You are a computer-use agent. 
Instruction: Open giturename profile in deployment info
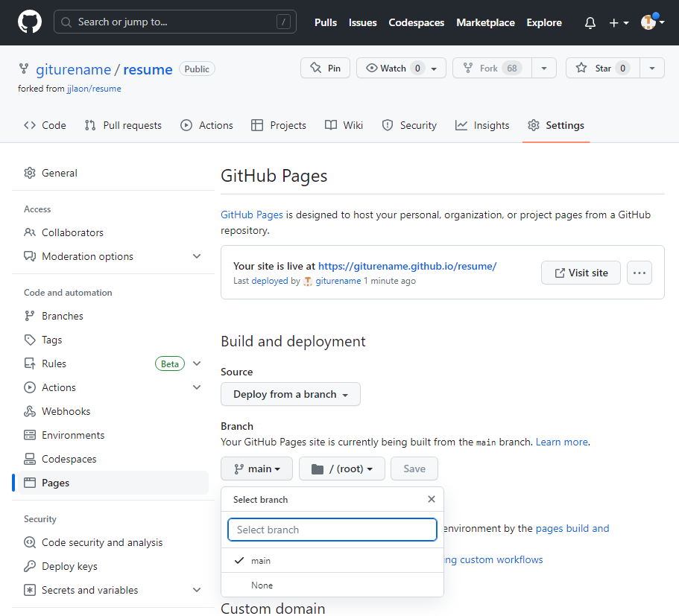click(x=338, y=281)
